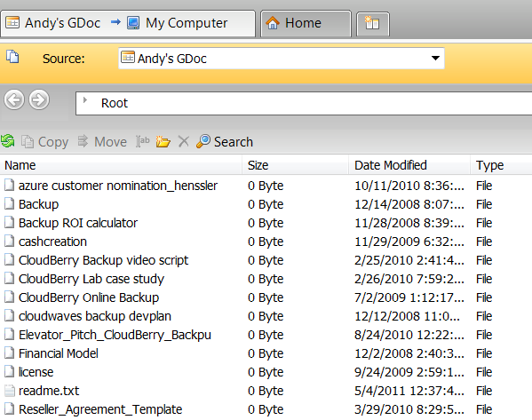Sort by the Name column header

[x=121, y=165]
